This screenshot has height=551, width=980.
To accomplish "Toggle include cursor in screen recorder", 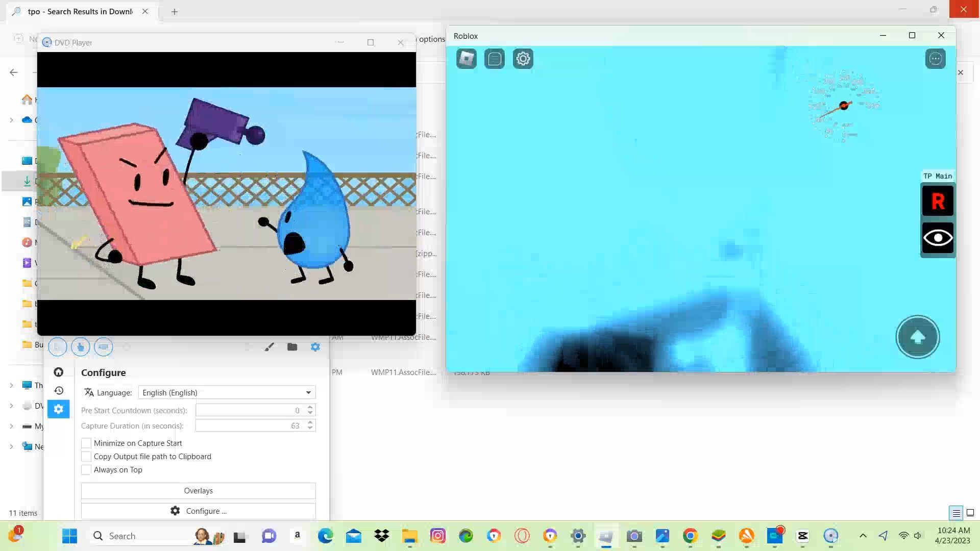I will [57, 347].
